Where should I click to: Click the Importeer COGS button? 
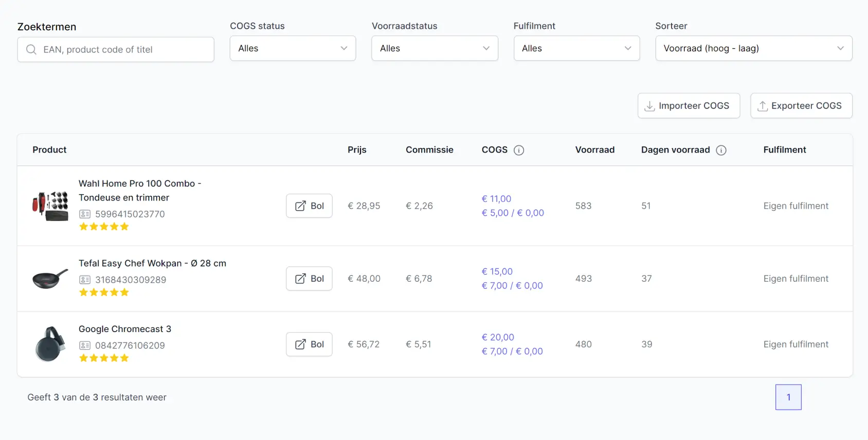coord(689,105)
